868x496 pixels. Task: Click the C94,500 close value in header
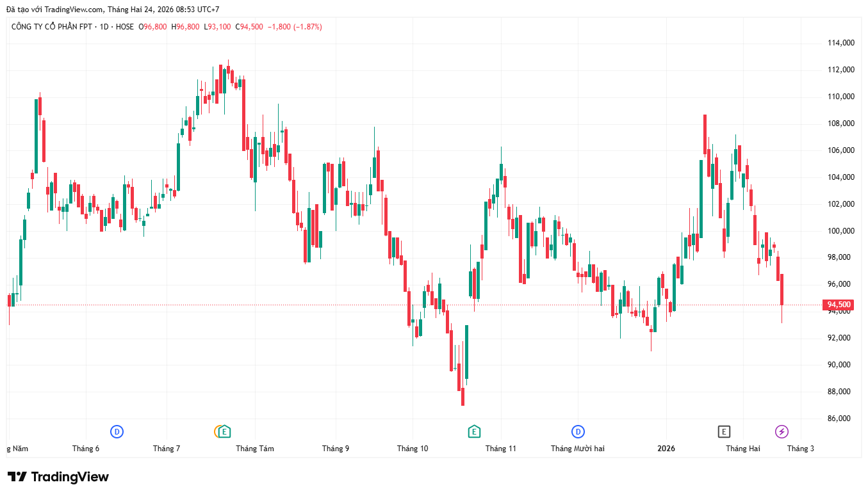(x=249, y=27)
